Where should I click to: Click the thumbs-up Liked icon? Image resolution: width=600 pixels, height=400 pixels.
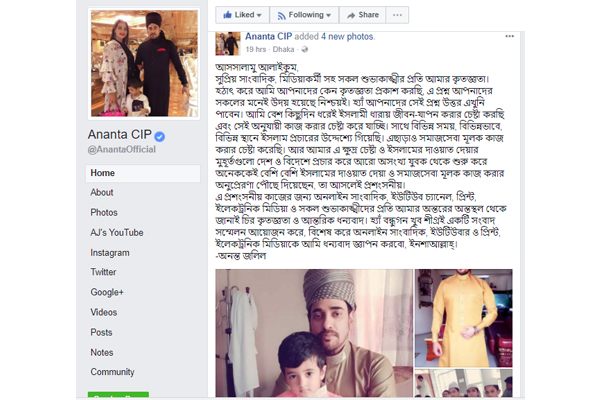228,15
